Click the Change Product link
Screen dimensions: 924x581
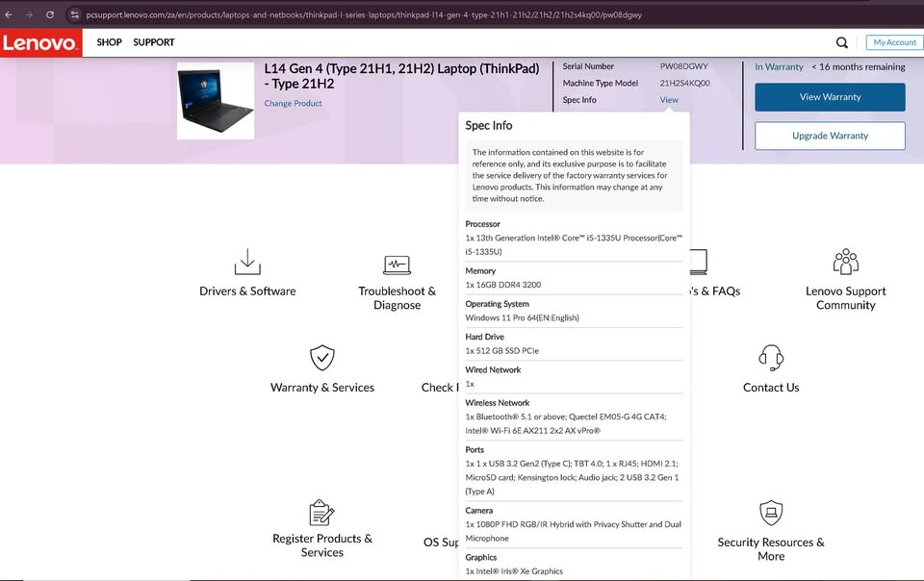293,104
